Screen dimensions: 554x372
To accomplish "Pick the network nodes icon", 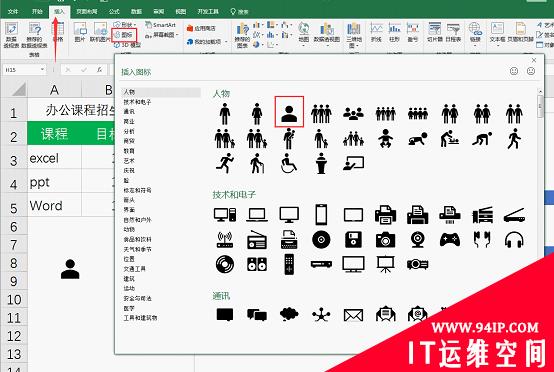I will 321,314.
